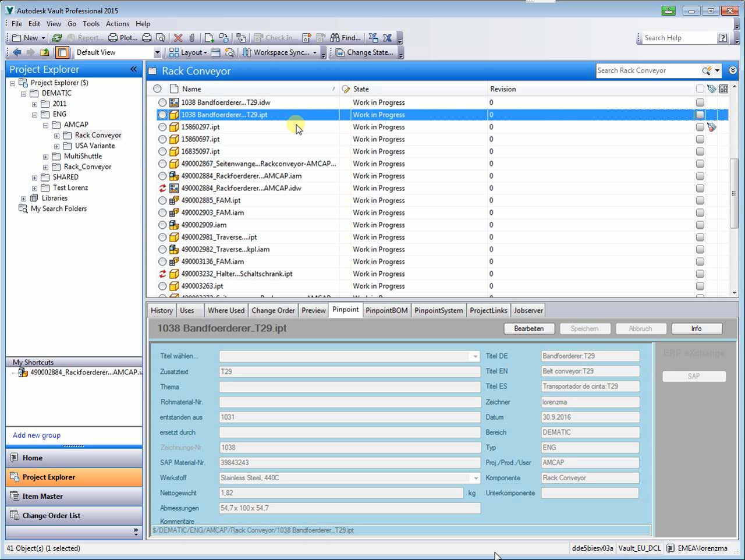Open the Layout dropdown
This screenshot has height=560, width=745.
(x=205, y=52)
